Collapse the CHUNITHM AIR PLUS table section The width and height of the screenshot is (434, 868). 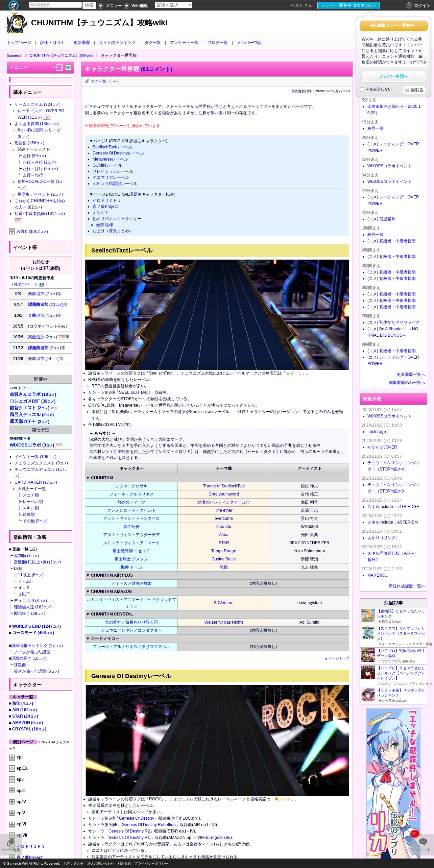[x=217, y=575]
